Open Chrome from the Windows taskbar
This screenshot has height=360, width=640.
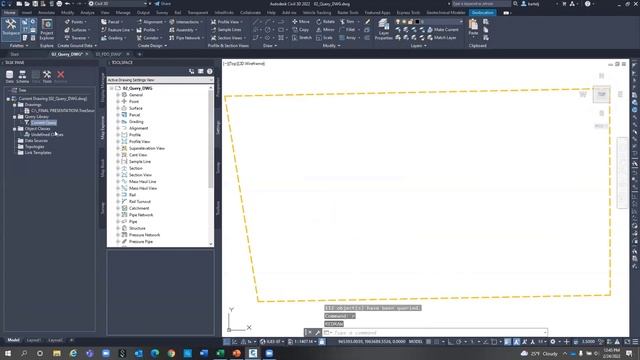coord(171,353)
